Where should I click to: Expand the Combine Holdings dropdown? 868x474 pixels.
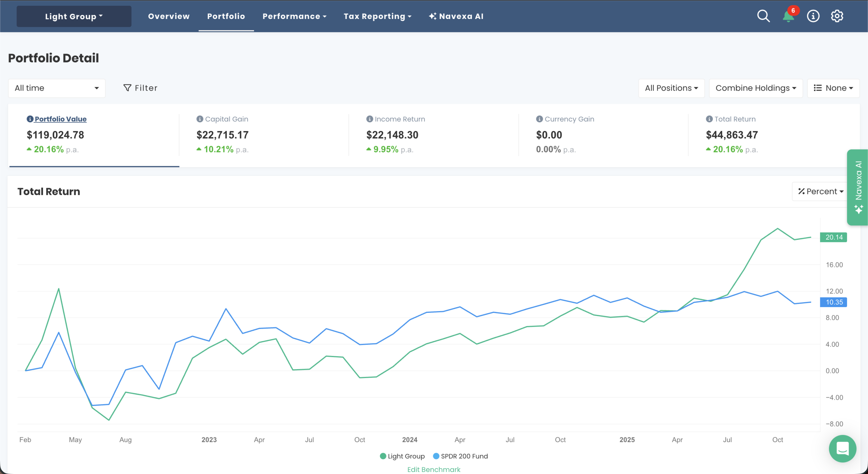tap(755, 88)
